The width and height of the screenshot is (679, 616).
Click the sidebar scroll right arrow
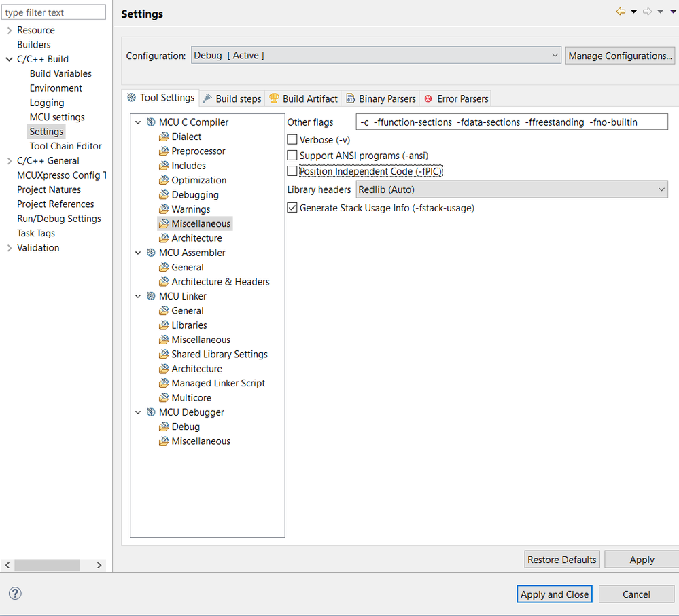(99, 565)
